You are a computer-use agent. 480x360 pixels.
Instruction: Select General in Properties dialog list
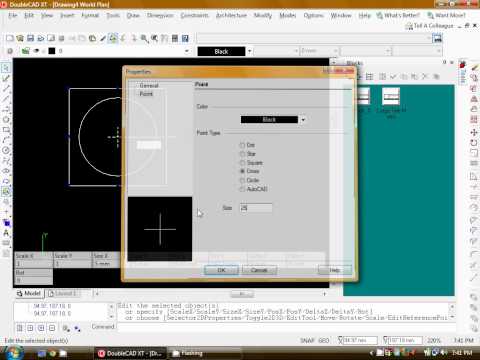click(149, 86)
